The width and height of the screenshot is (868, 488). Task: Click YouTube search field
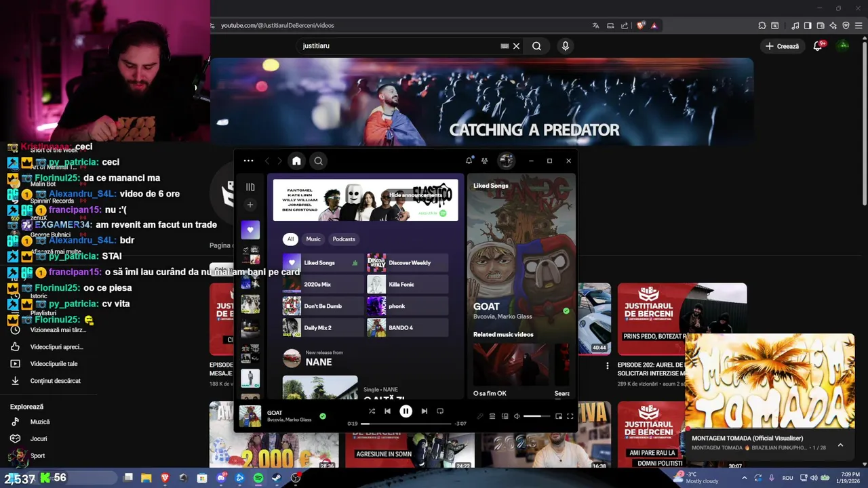(400, 46)
